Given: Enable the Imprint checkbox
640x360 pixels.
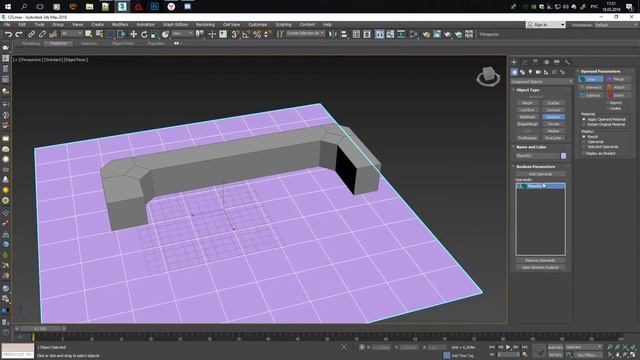Looking at the screenshot, I should tap(607, 103).
